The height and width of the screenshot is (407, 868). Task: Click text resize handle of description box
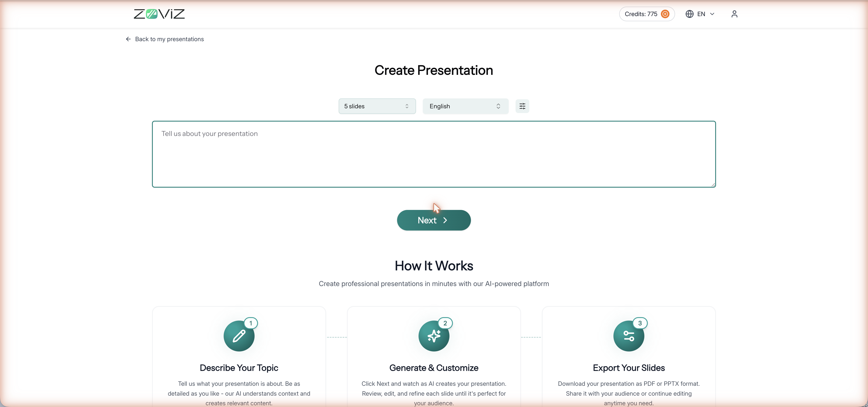pos(713,184)
